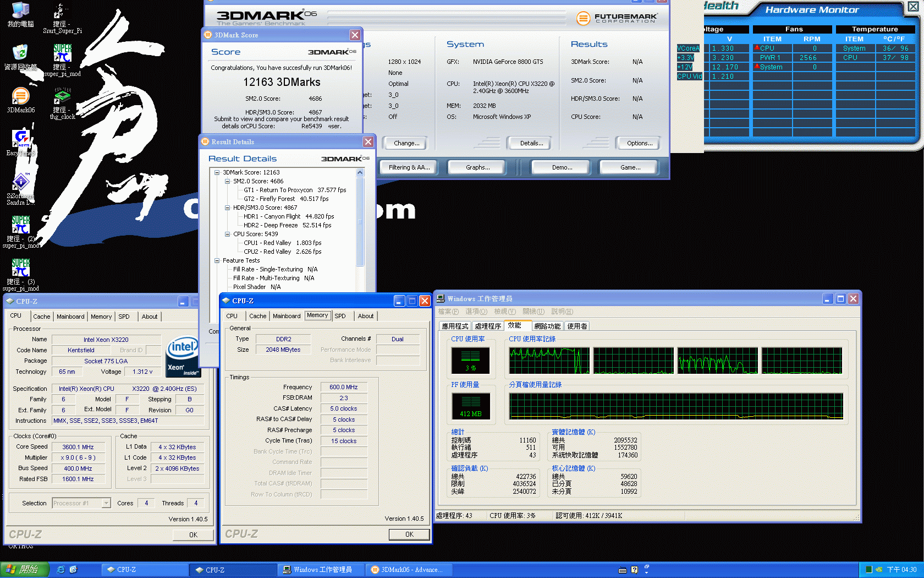Image resolution: width=924 pixels, height=578 pixels.
Task: Collapse the Feature Tests tree node
Action: pyautogui.click(x=217, y=260)
